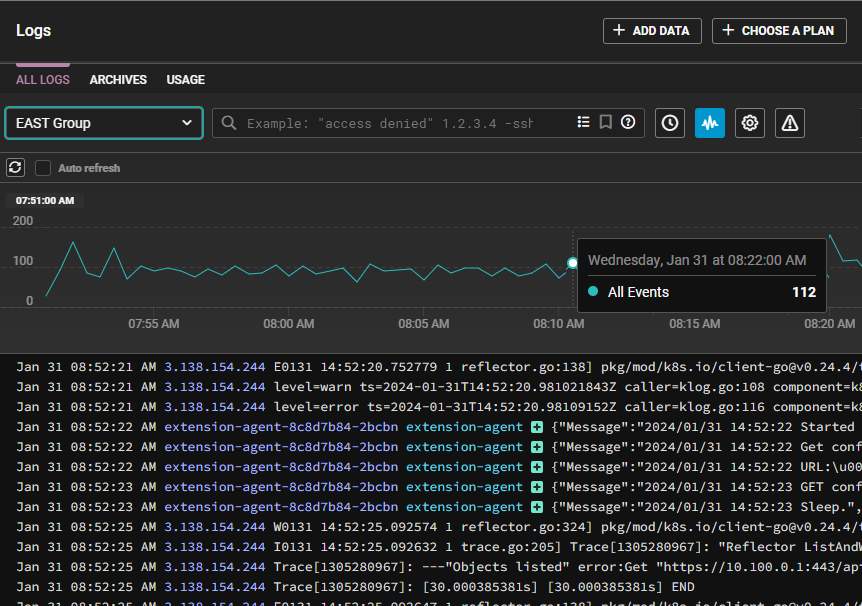Image resolution: width=862 pixels, height=606 pixels.
Task: Click the ADD DATA button
Action: pos(652,31)
